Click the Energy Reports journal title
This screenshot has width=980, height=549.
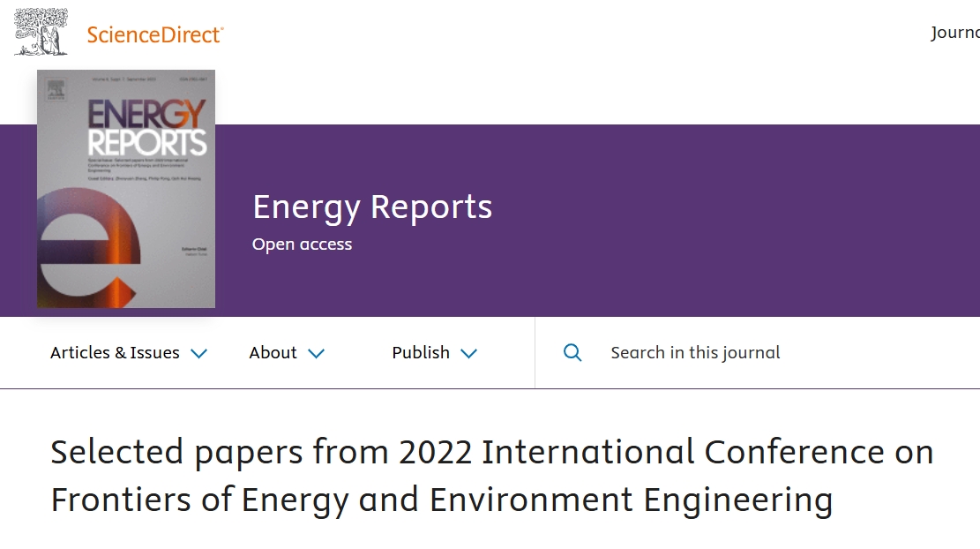tap(372, 207)
